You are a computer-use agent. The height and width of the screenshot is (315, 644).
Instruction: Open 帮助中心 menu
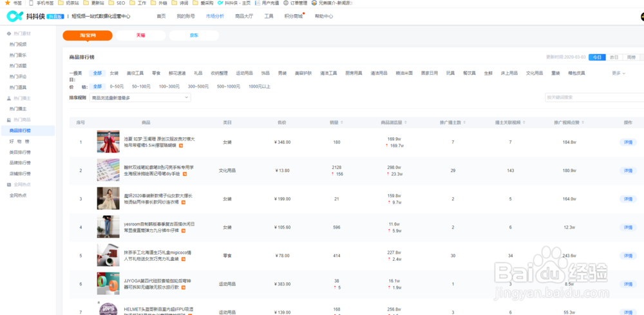[x=324, y=17]
